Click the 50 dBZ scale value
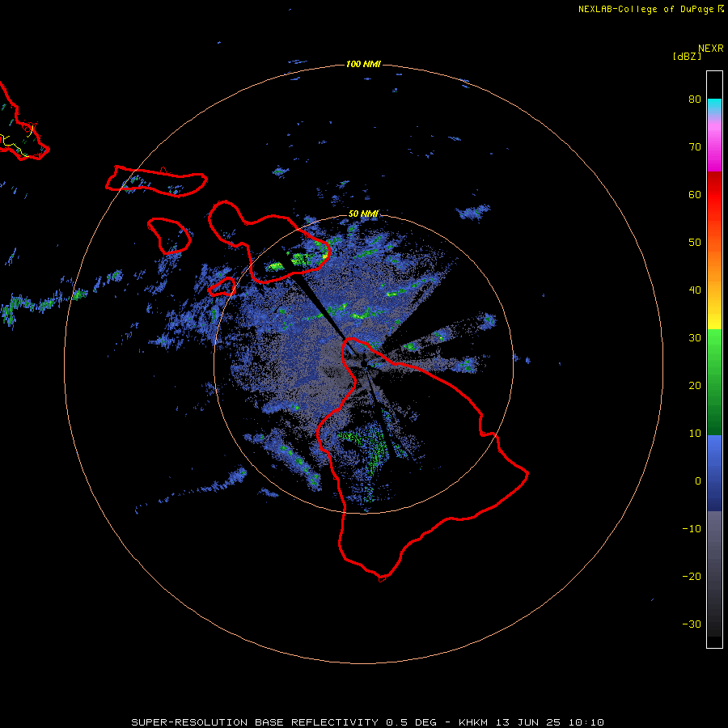Viewport: 728px width, 728px height. click(x=695, y=243)
